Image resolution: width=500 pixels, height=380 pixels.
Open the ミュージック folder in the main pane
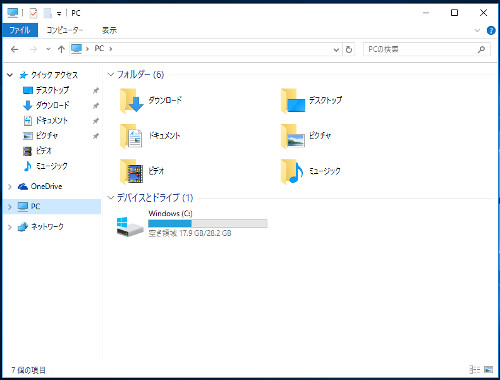click(310, 171)
